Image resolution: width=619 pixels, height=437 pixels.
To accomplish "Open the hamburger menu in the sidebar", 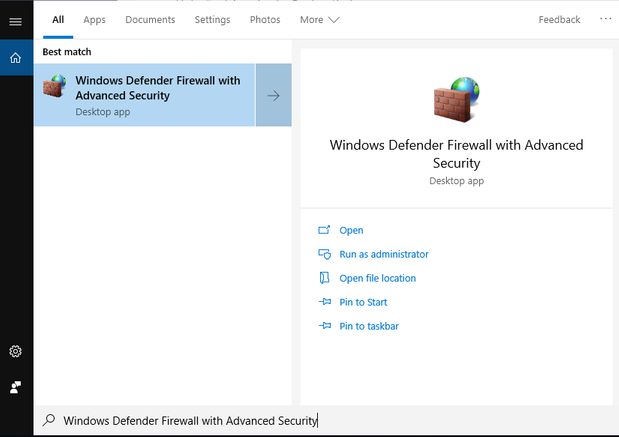I will coord(15,21).
